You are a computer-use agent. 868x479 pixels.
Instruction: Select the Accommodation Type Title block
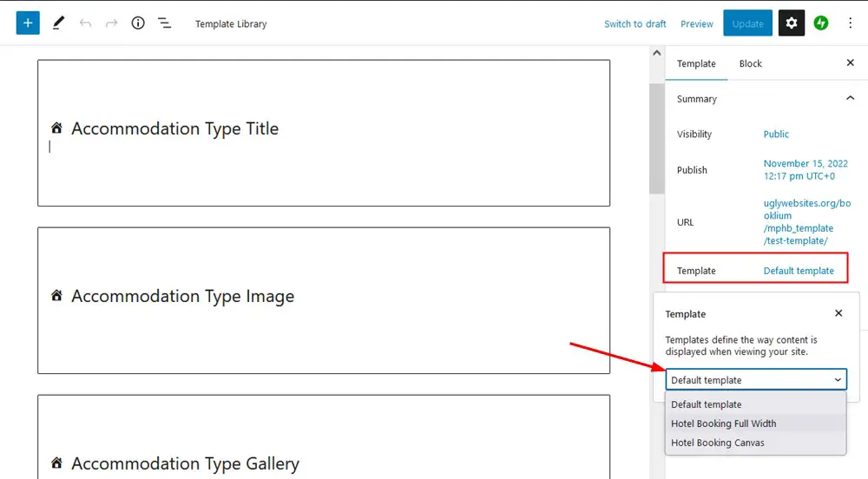click(x=324, y=133)
